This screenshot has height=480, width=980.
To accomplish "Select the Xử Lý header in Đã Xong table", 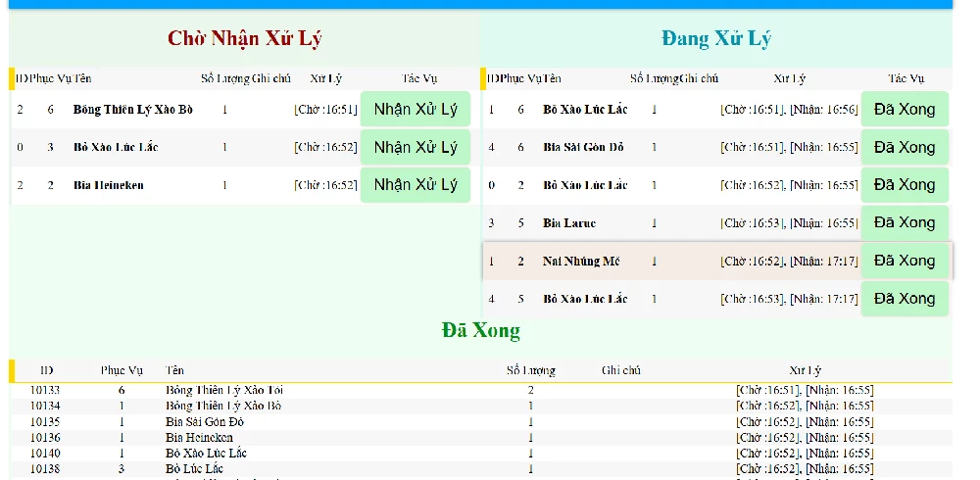I will coord(805,370).
